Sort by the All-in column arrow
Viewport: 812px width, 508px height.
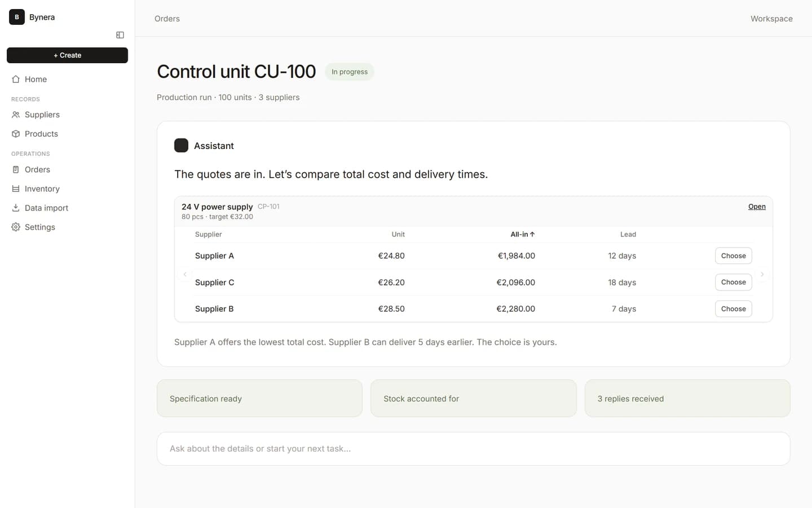point(532,234)
